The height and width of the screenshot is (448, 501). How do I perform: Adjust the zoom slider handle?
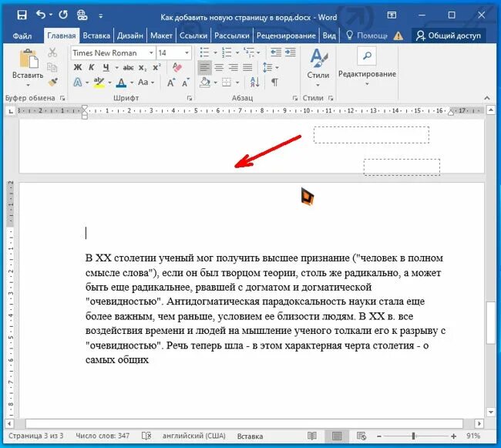click(x=413, y=436)
